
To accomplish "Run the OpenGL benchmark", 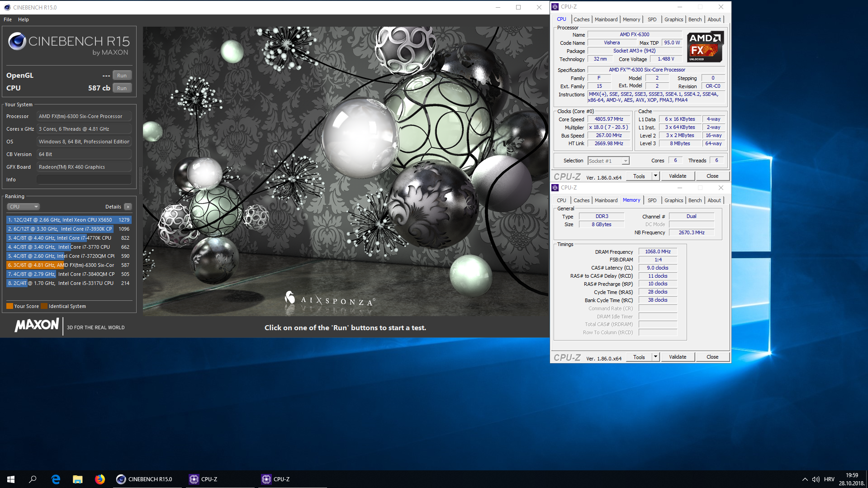I will tap(122, 76).
